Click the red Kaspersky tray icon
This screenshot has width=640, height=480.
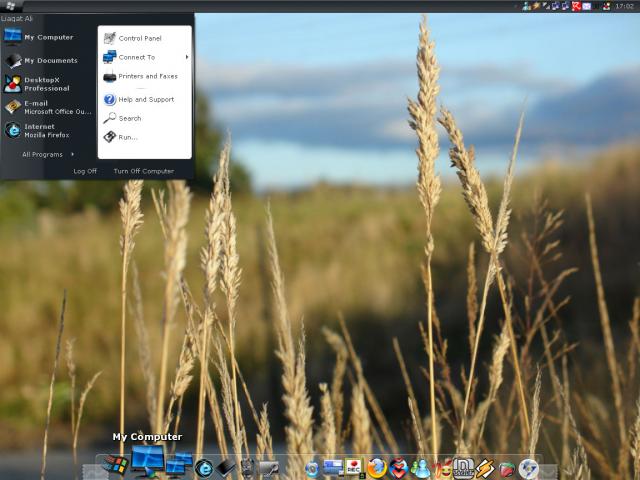coord(576,6)
